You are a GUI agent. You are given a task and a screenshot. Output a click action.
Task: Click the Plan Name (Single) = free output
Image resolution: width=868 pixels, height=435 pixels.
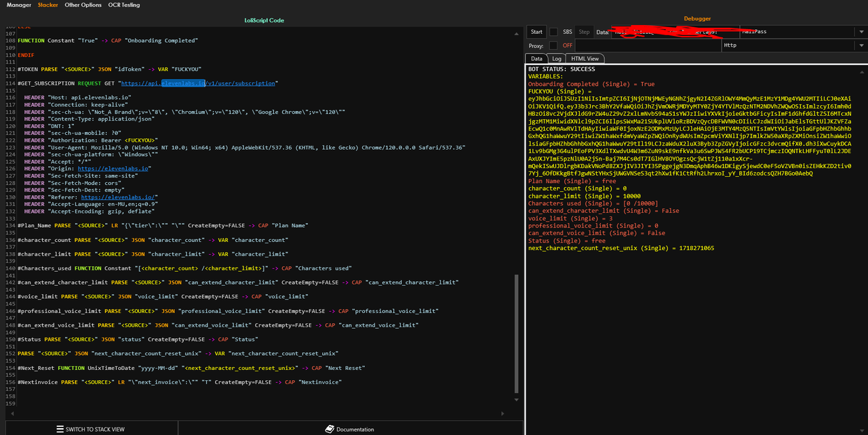572,181
